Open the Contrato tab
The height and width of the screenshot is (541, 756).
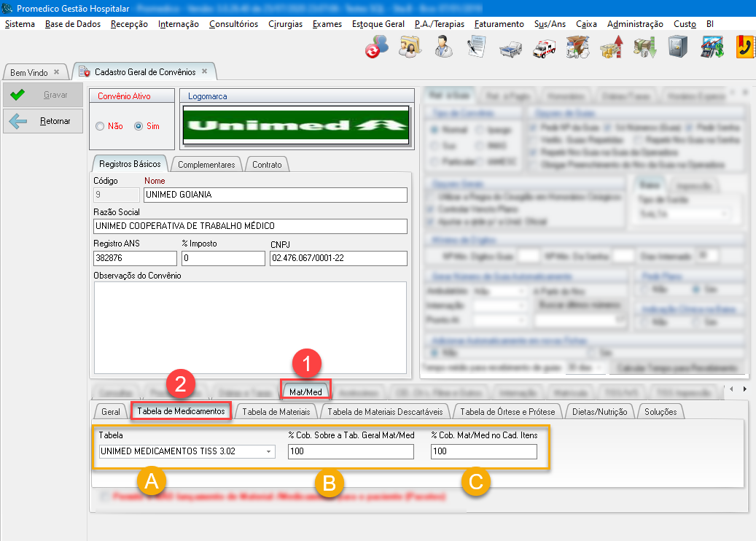(x=267, y=165)
